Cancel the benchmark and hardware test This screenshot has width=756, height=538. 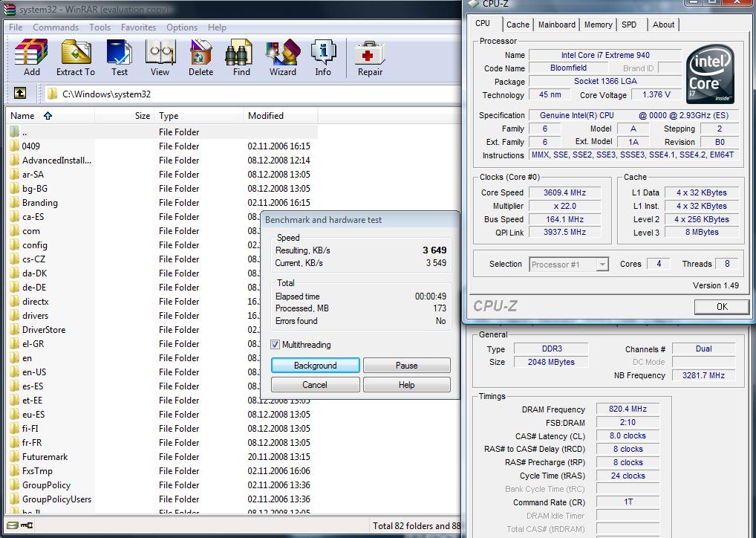tap(315, 385)
